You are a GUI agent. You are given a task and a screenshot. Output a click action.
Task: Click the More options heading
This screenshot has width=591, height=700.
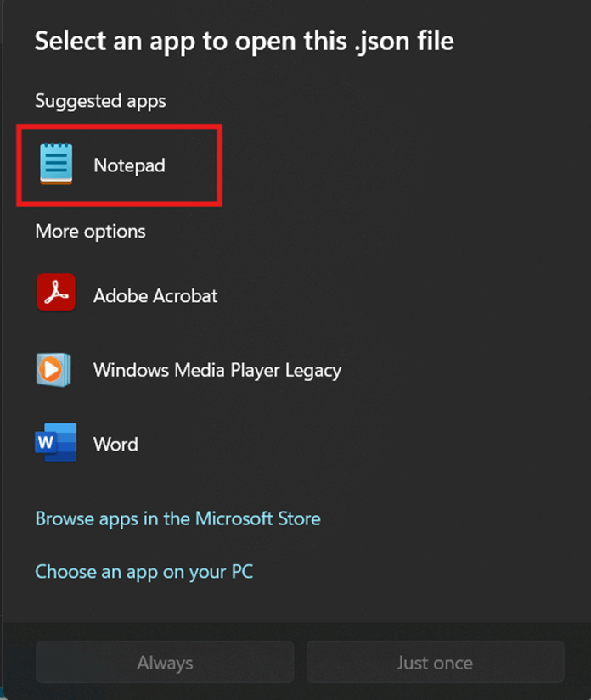click(90, 232)
